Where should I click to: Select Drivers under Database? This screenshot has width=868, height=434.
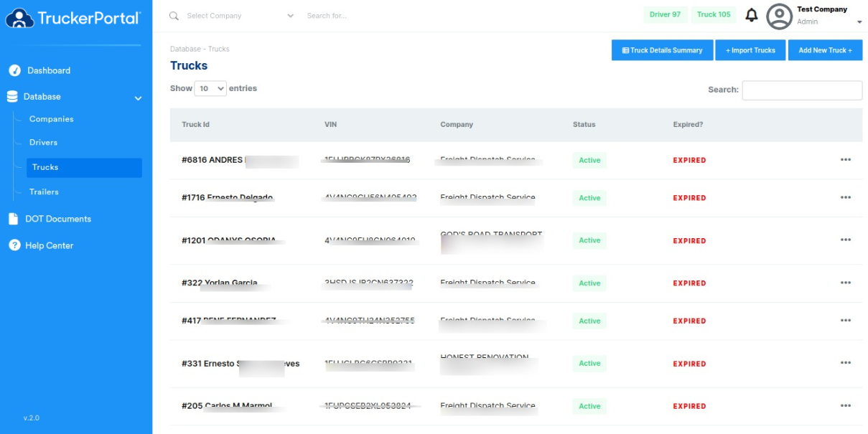coord(43,143)
